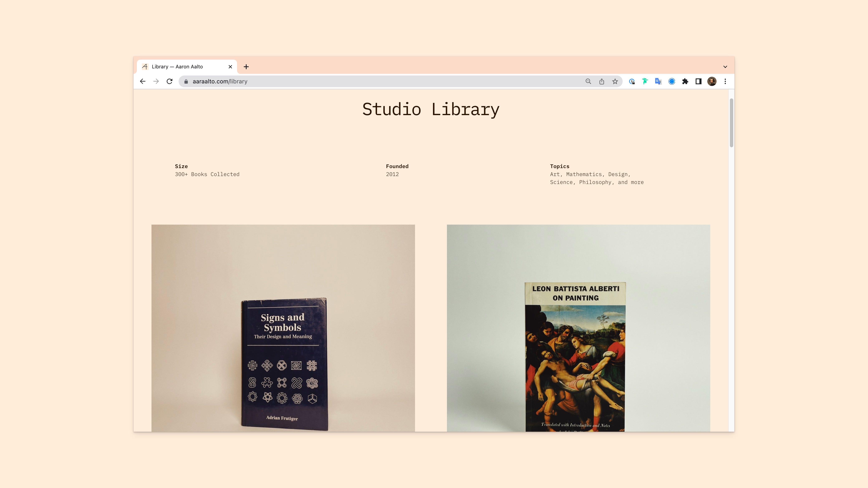
Task: Bookmark this page with the star
Action: click(x=615, y=81)
